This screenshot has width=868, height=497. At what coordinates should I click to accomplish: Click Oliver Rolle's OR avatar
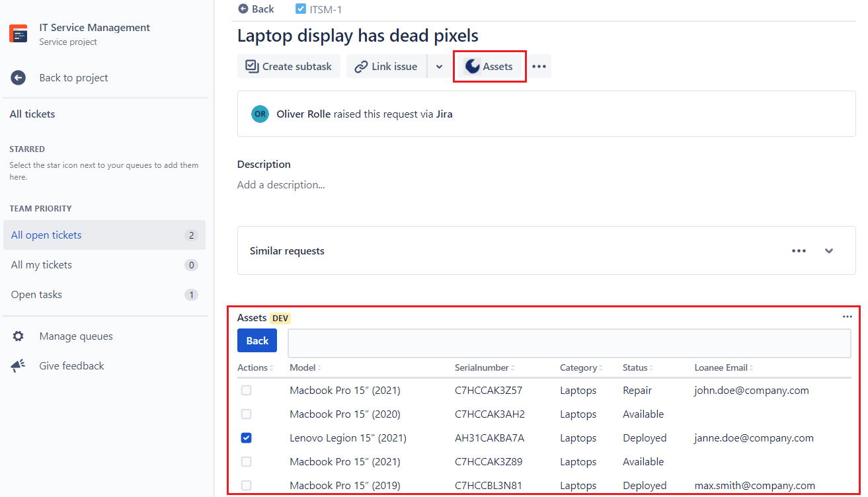click(x=260, y=114)
